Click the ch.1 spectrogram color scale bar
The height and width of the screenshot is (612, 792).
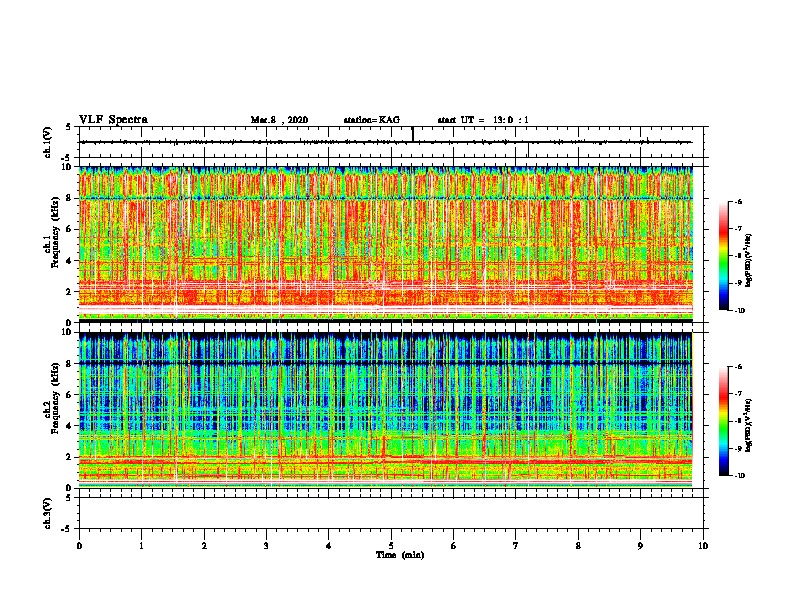(723, 256)
